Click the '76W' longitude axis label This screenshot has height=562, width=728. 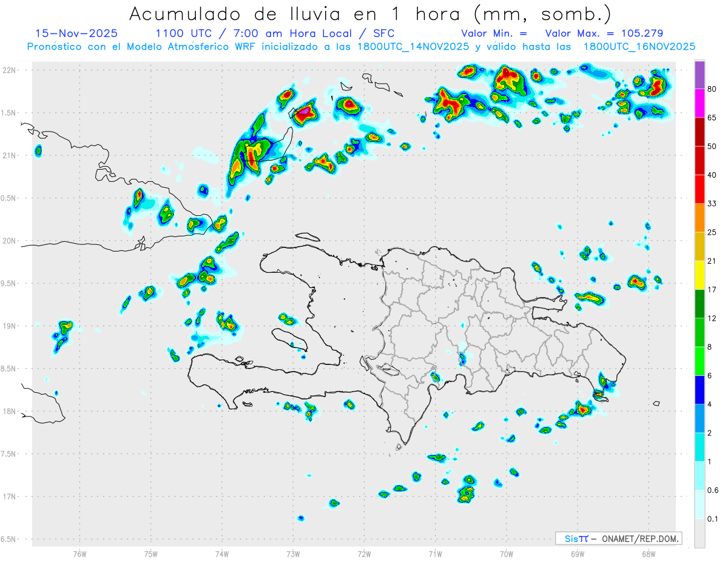tap(79, 554)
